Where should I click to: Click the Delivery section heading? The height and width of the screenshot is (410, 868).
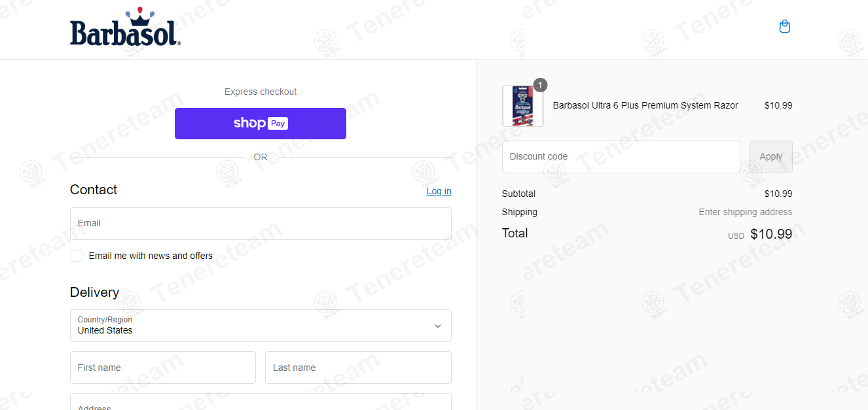click(95, 292)
